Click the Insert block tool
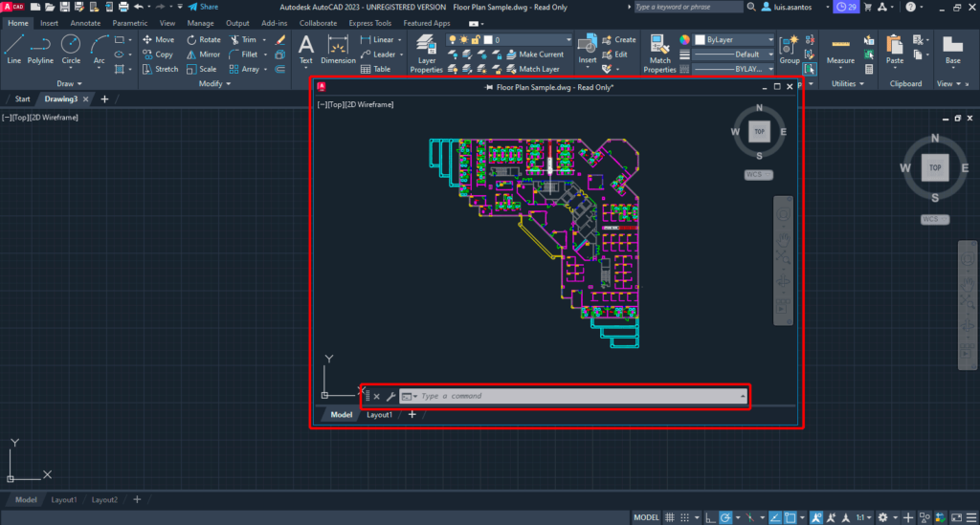Screen dimensions: 980x525 (x=588, y=50)
